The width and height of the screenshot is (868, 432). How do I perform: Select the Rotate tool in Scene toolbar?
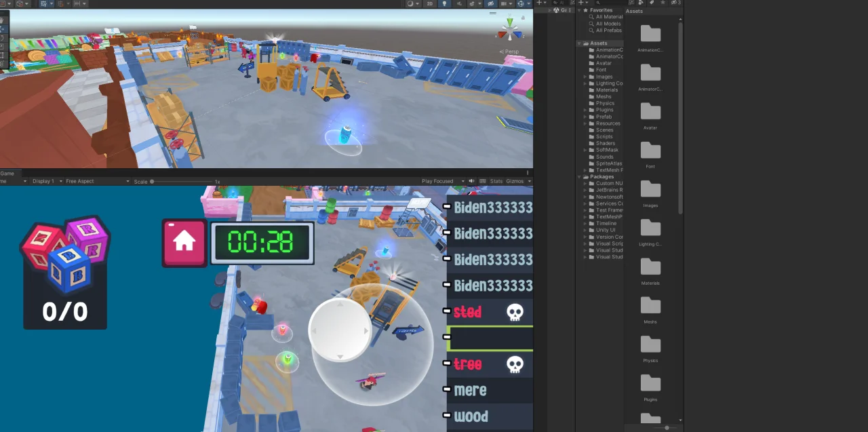pyautogui.click(x=3, y=38)
